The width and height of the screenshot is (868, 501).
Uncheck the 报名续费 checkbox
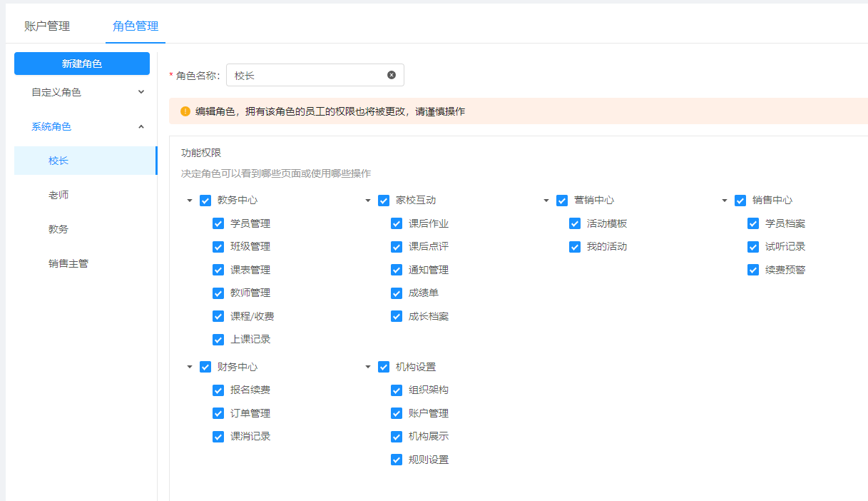point(218,390)
